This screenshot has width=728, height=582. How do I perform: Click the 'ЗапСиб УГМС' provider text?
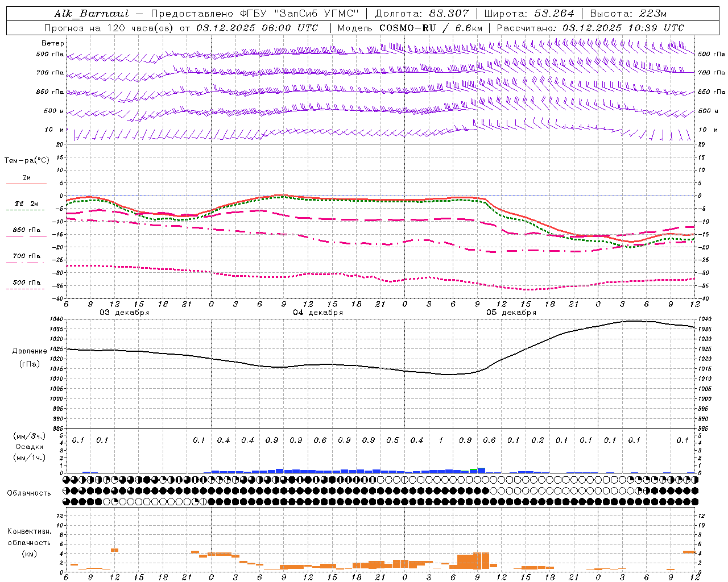[x=316, y=14]
